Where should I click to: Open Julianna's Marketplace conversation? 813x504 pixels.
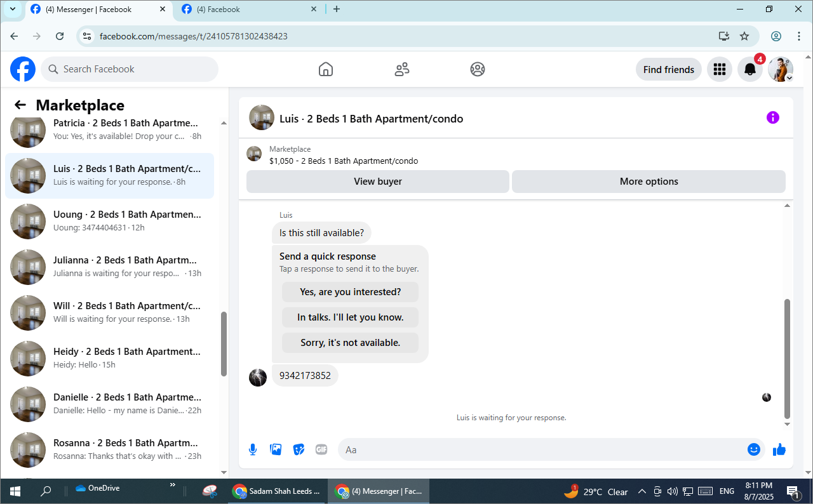pos(109,267)
